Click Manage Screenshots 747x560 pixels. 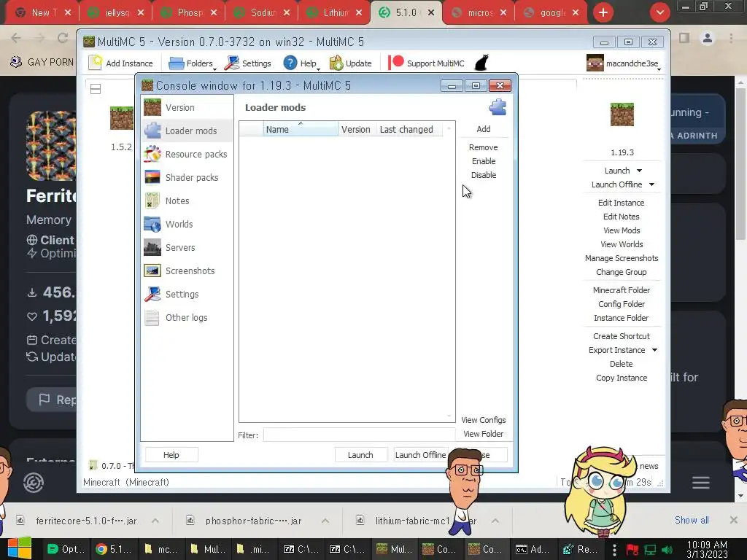[622, 258]
